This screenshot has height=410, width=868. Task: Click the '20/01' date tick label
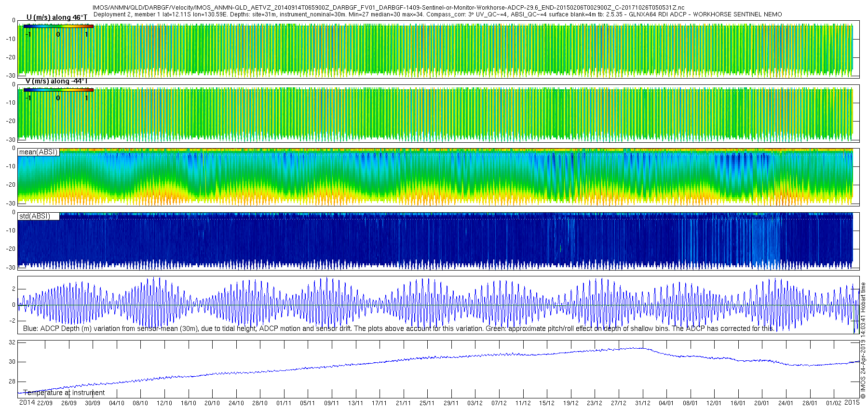[762, 403]
